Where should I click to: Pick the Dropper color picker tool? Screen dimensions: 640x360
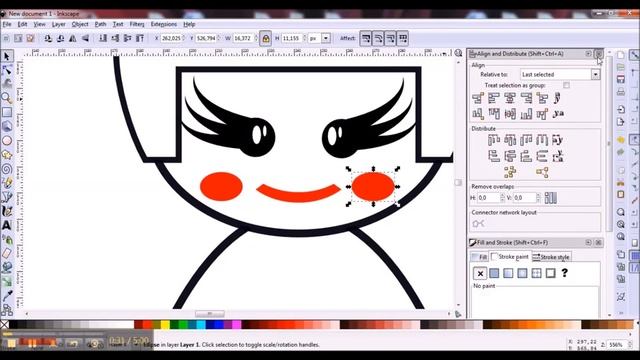tap(7, 296)
